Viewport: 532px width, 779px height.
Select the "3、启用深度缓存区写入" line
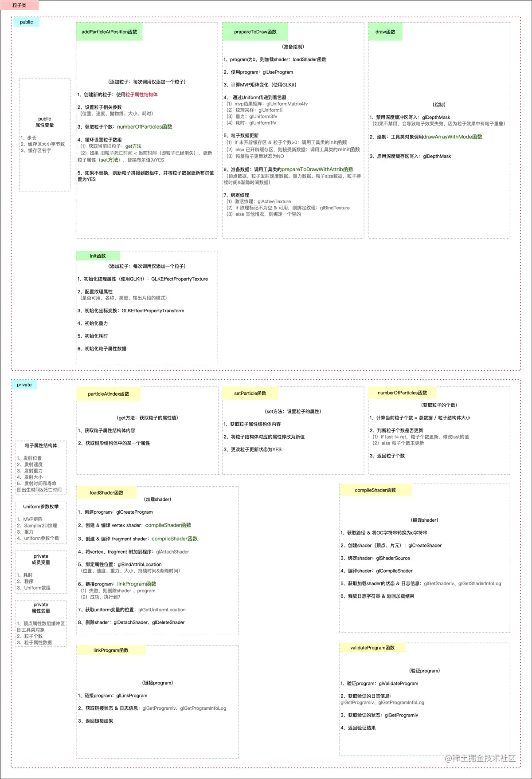[410, 156]
